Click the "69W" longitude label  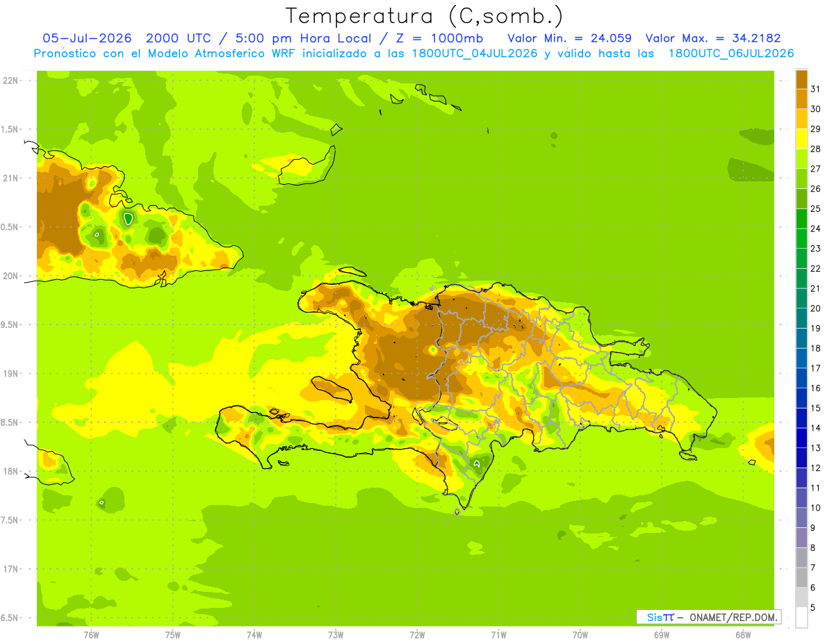[661, 635]
